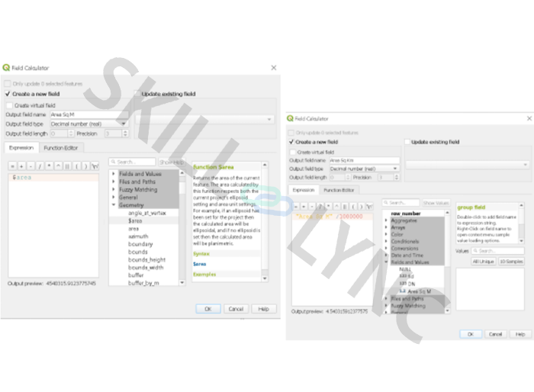Click Output field name box containing Area Sq Km

coord(365,160)
